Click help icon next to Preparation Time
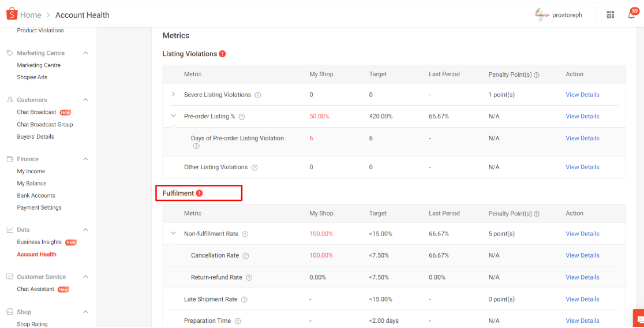644x328 pixels. point(237,321)
